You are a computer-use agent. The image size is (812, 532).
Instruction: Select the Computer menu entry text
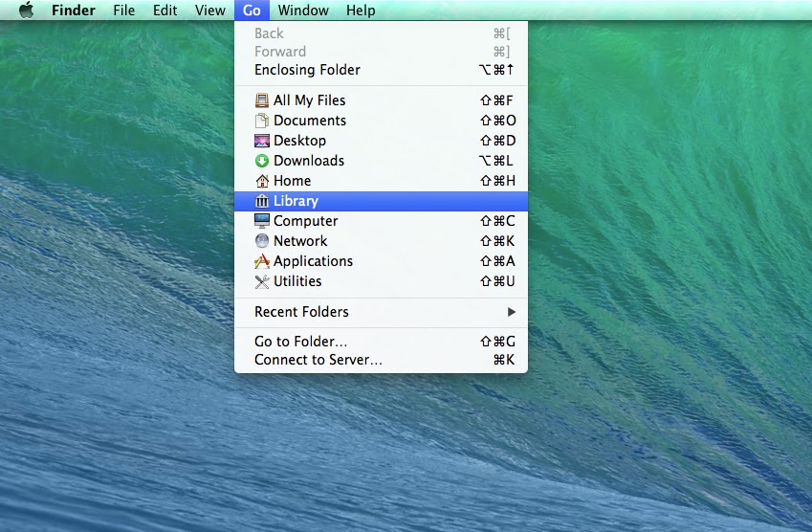tap(305, 221)
